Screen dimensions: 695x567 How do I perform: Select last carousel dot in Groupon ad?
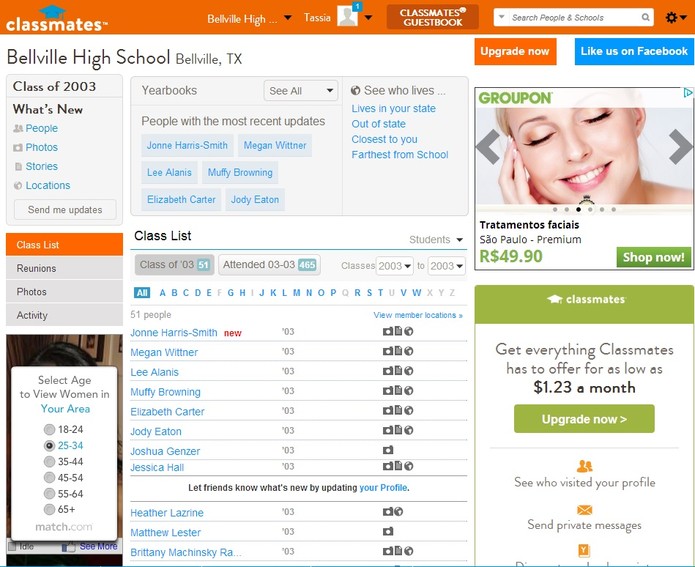pos(613,209)
